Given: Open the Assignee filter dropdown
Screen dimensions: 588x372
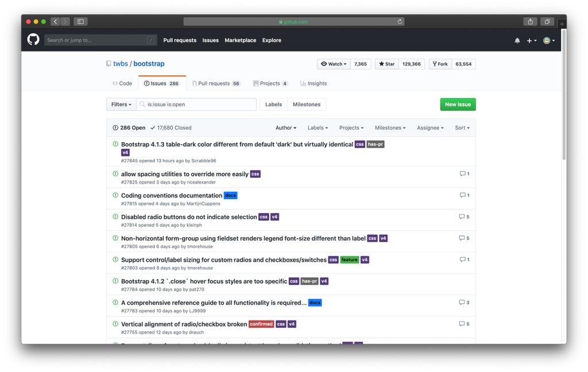Looking at the screenshot, I should [x=430, y=127].
